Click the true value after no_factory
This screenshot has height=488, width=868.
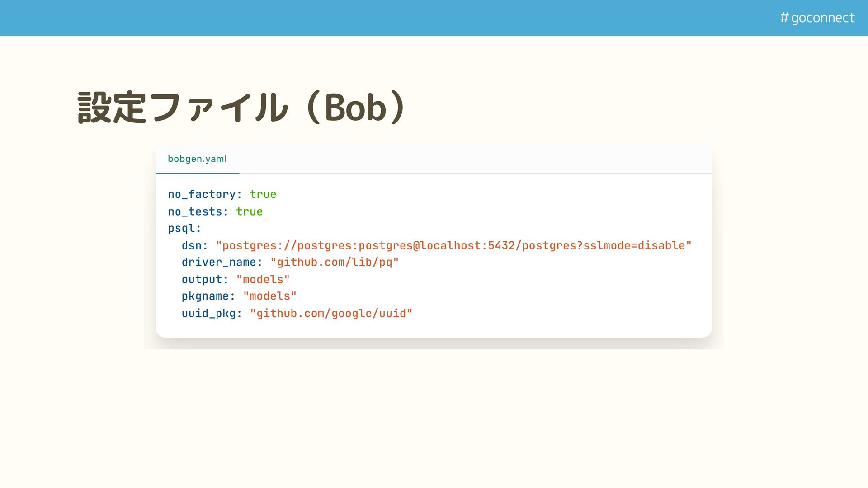point(263,194)
